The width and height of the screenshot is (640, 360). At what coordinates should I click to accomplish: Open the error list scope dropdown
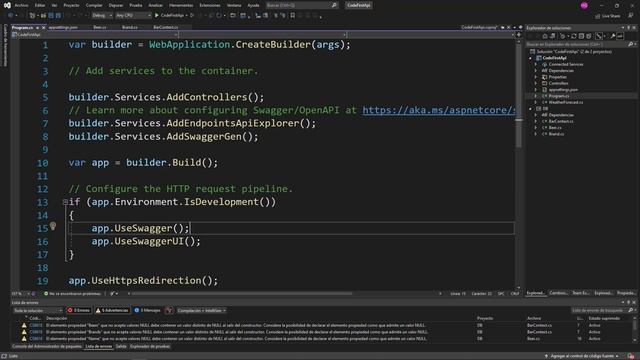point(38,311)
